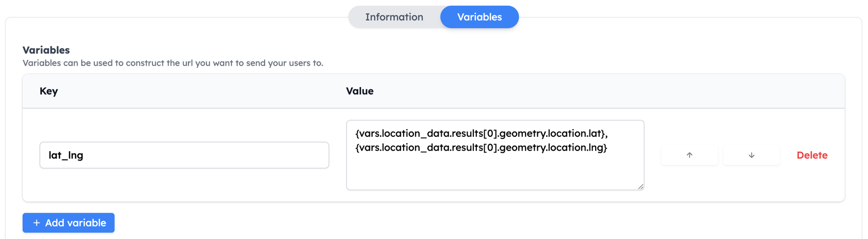Delete the lat_lng variable
The height and width of the screenshot is (239, 868).
(812, 155)
